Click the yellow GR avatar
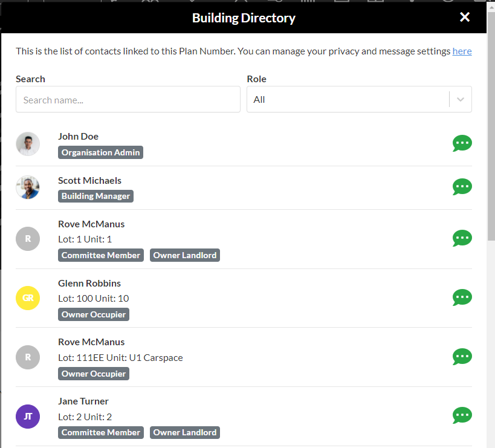 pos(28,298)
